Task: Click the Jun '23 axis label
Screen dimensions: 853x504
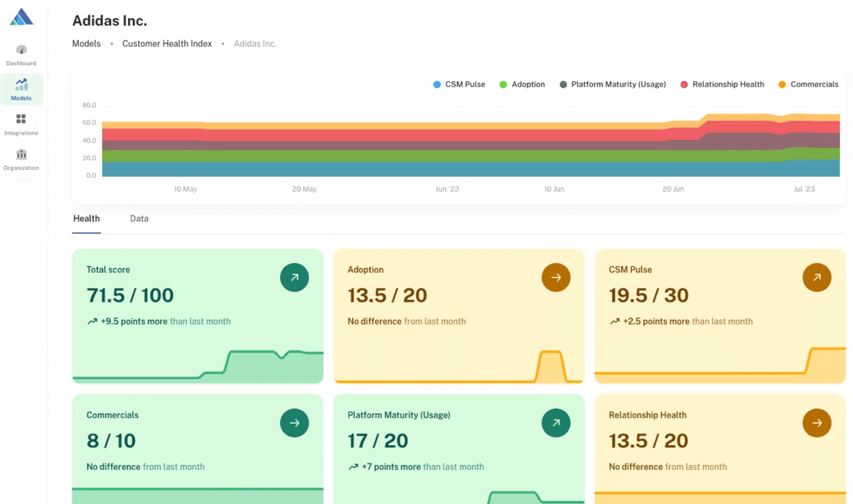Action: tap(447, 189)
